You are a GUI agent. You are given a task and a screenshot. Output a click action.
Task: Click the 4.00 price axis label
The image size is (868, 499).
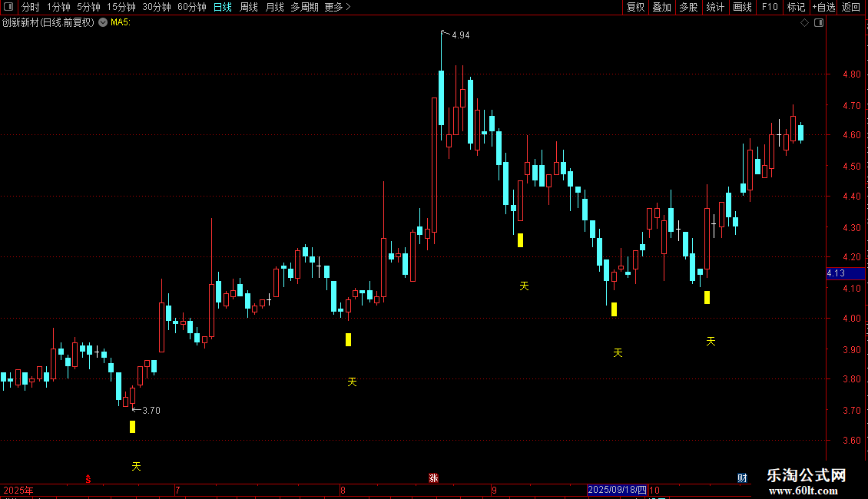click(x=851, y=318)
